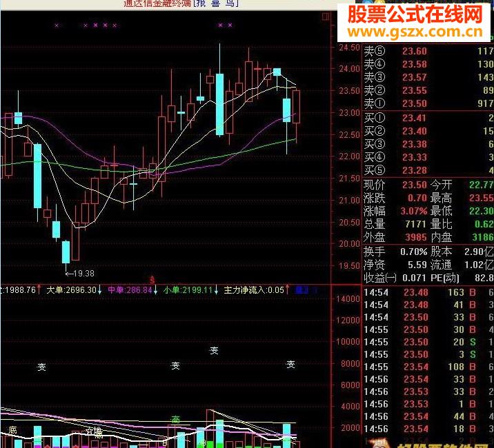The height and width of the screenshot is (448, 494).
Task: Click the 19.50 price axis label
Action: 349,266
